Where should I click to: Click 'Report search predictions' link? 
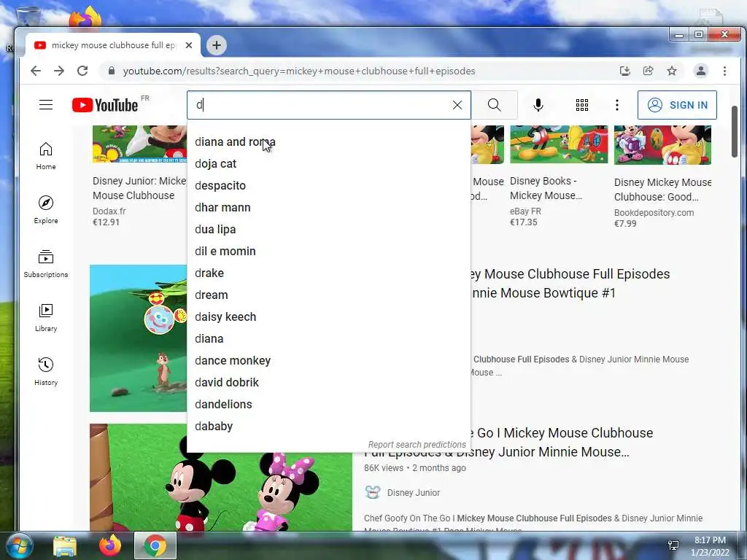pos(417,444)
